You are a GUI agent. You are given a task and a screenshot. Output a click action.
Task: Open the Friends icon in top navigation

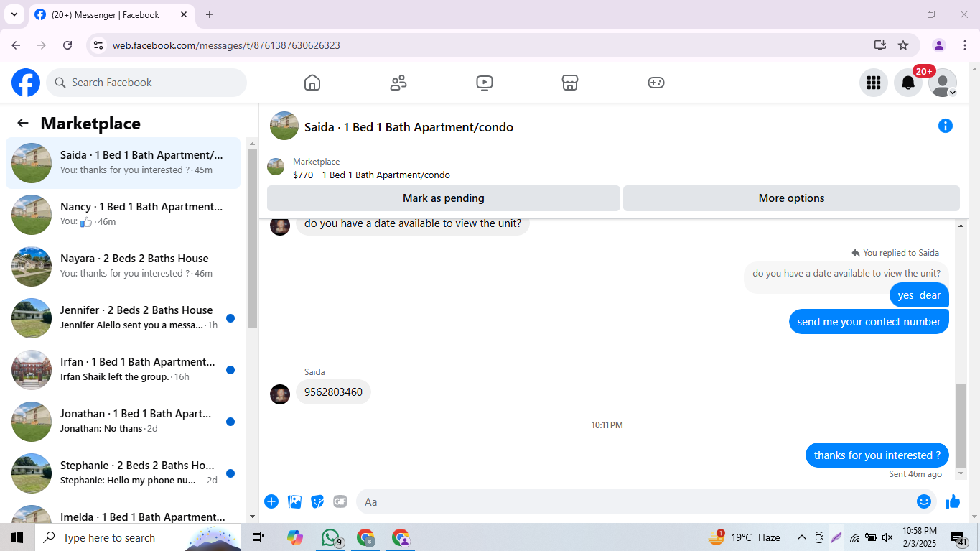(x=398, y=83)
